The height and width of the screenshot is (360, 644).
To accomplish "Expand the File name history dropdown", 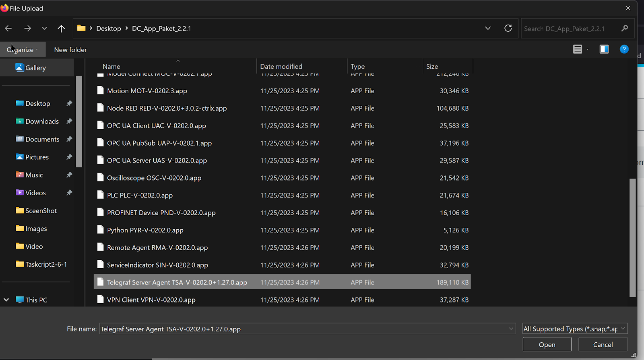I will pos(511,329).
